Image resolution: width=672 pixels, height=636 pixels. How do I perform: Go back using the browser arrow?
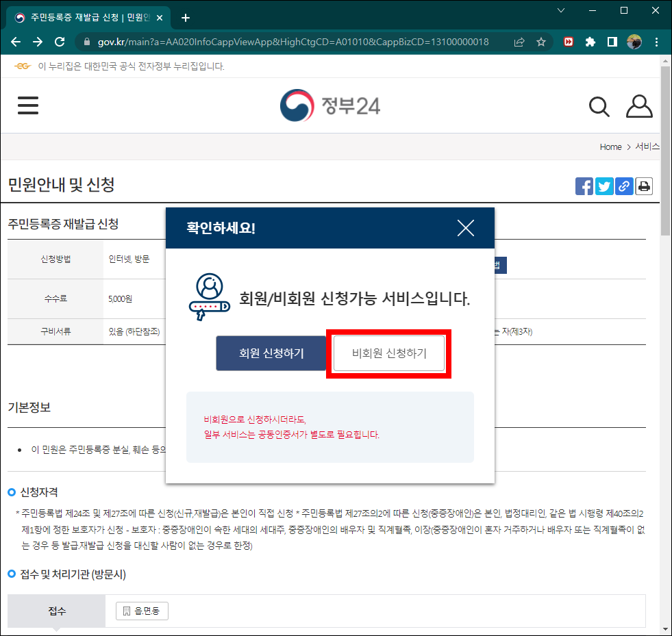pyautogui.click(x=16, y=41)
